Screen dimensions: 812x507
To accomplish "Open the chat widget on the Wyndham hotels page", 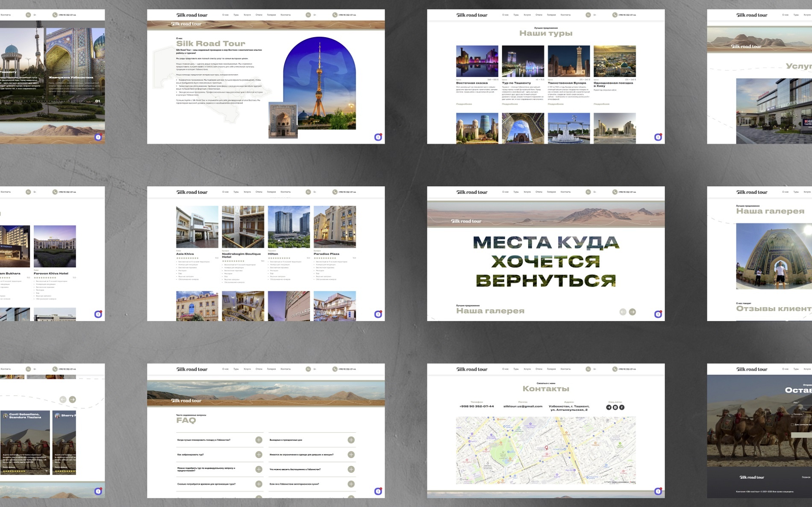I will tap(98, 314).
